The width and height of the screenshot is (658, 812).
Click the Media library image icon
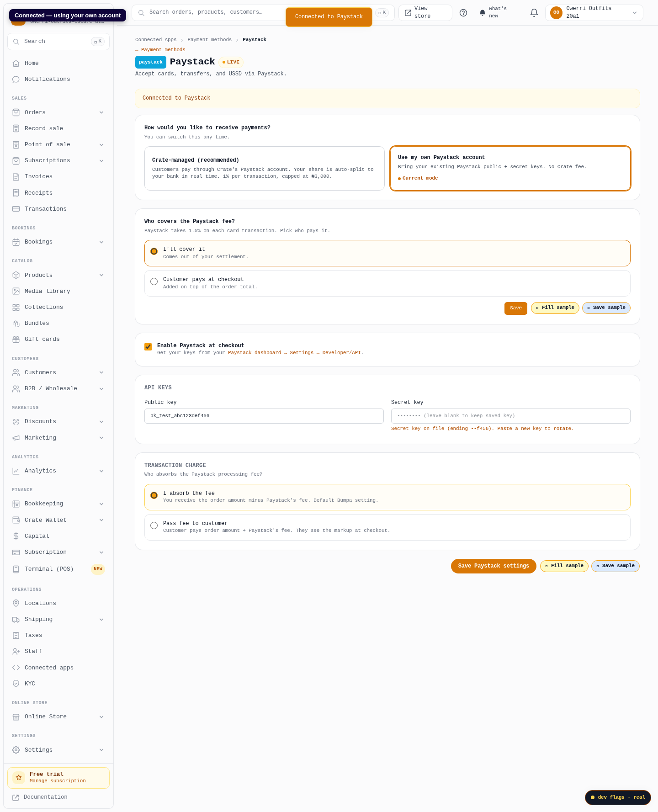tap(16, 291)
